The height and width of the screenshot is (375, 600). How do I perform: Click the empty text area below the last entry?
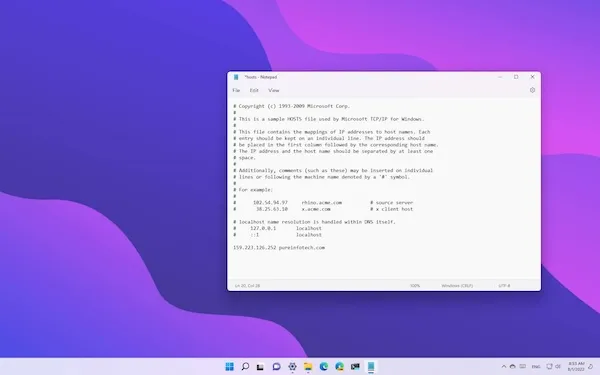click(x=383, y=266)
